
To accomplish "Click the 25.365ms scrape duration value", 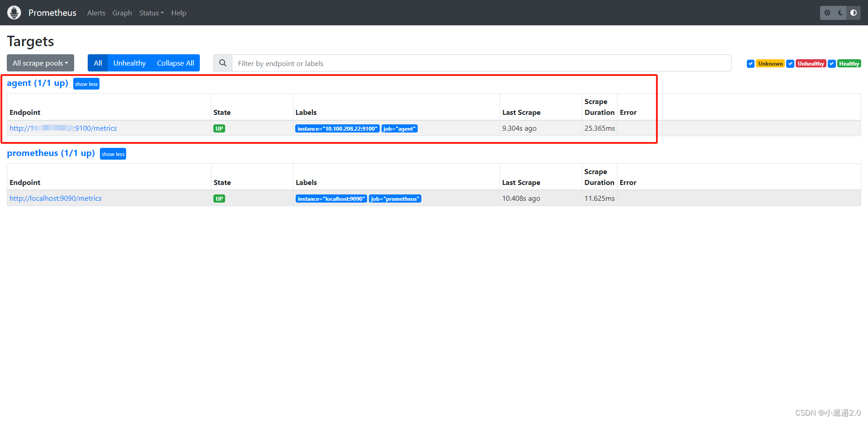I will (x=599, y=128).
